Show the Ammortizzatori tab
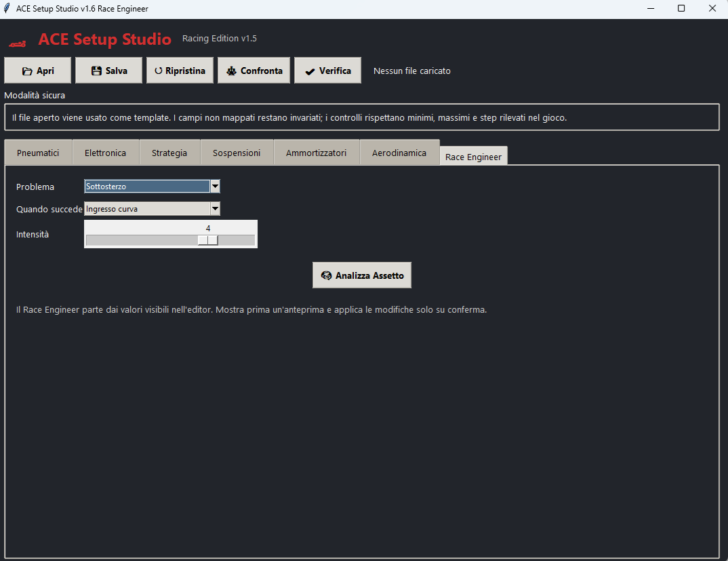Viewport: 728px width, 561px height. tap(316, 153)
